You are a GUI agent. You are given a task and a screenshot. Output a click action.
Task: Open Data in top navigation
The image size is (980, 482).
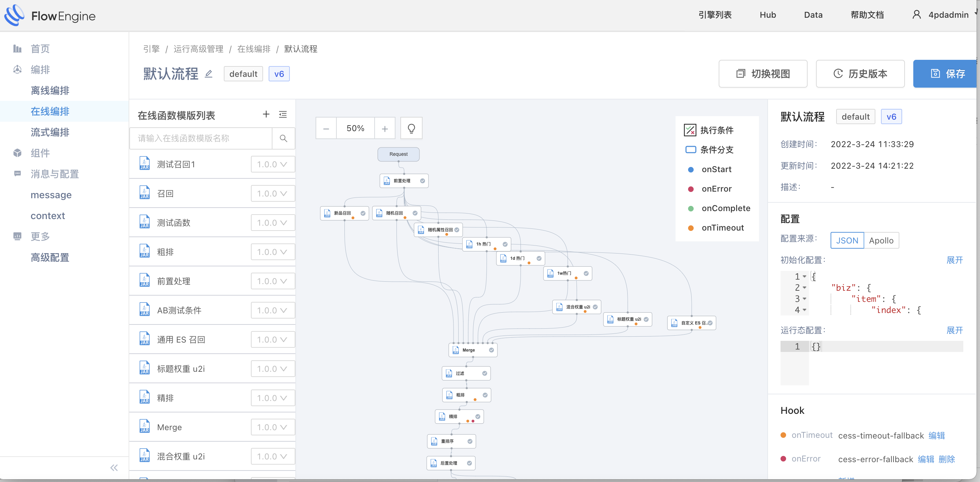click(813, 15)
